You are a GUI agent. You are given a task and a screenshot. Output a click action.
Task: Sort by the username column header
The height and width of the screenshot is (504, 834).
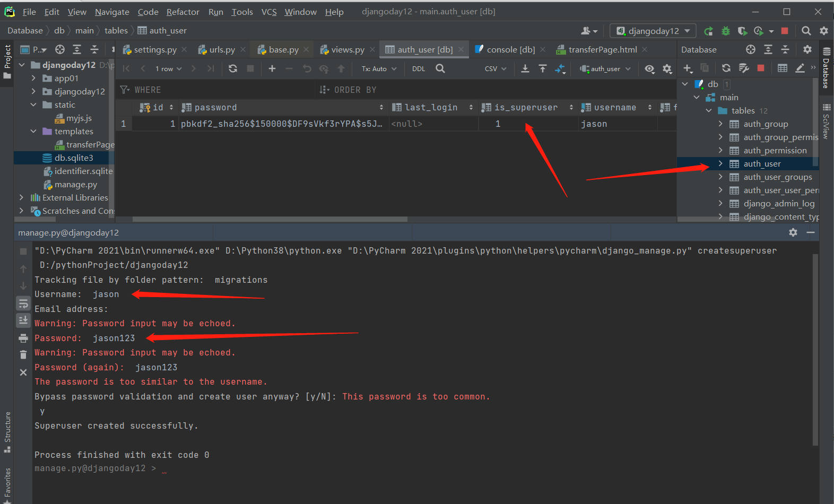click(x=616, y=107)
